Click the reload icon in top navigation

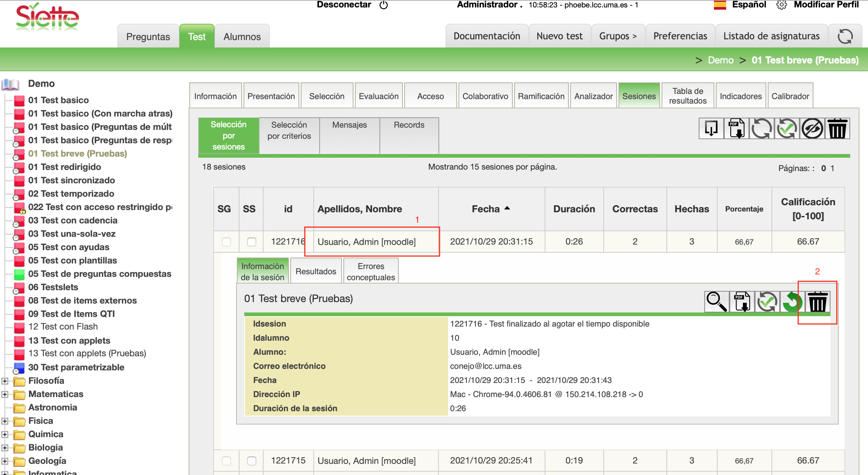pos(845,36)
